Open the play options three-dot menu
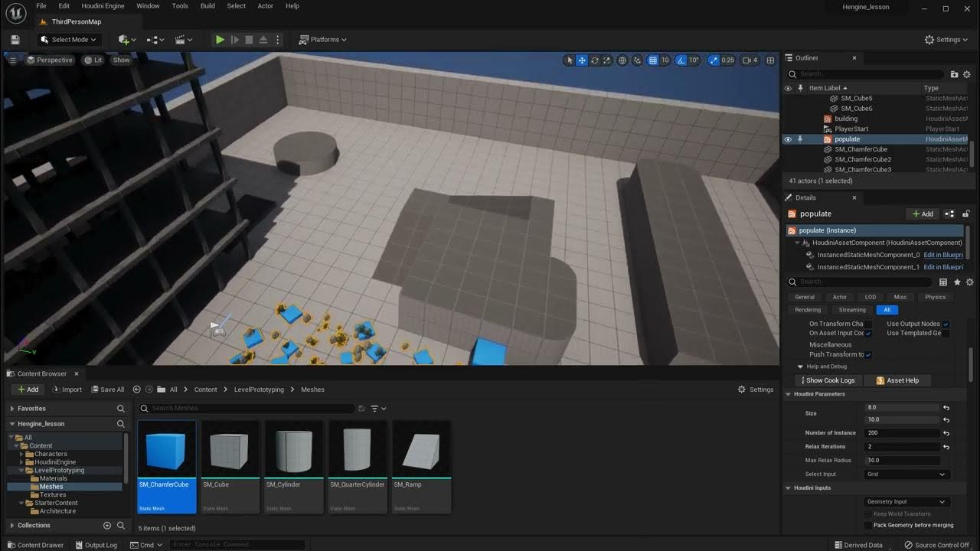Viewport: 980px width, 551px height. click(x=278, y=40)
